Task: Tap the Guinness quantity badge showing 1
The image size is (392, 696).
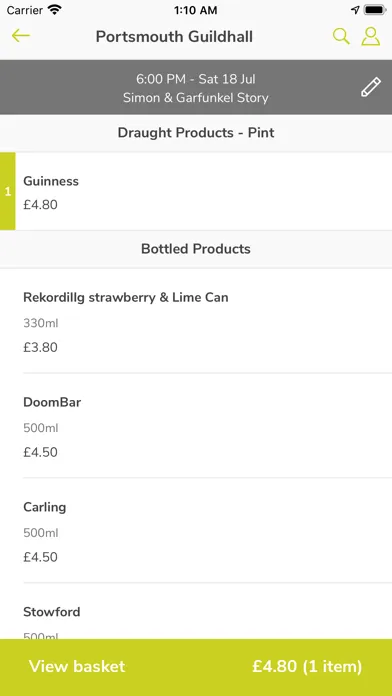Action: (x=8, y=191)
